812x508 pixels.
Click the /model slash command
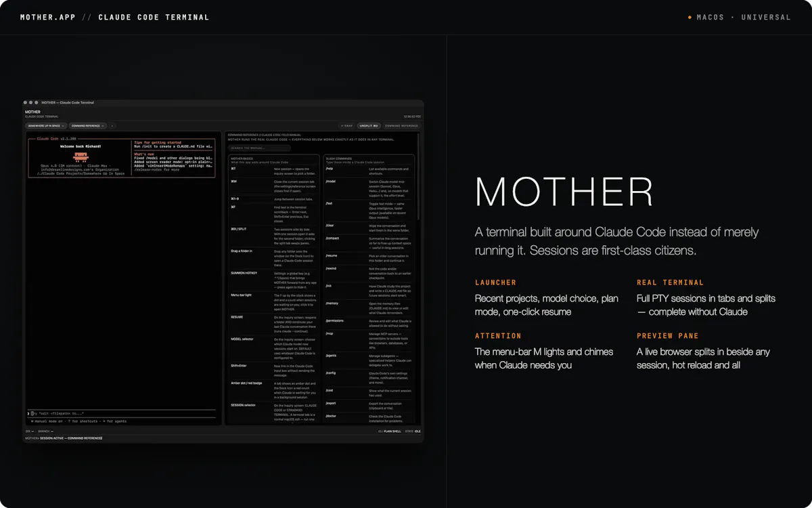[369, 188]
